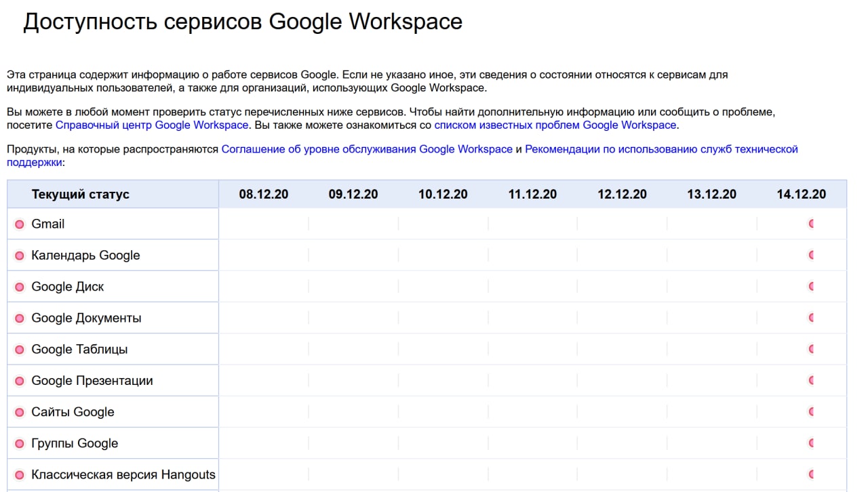Open Группы Google outage indicator under 14.12.20
Screen dimensions: 868x492
pyautogui.click(x=811, y=443)
